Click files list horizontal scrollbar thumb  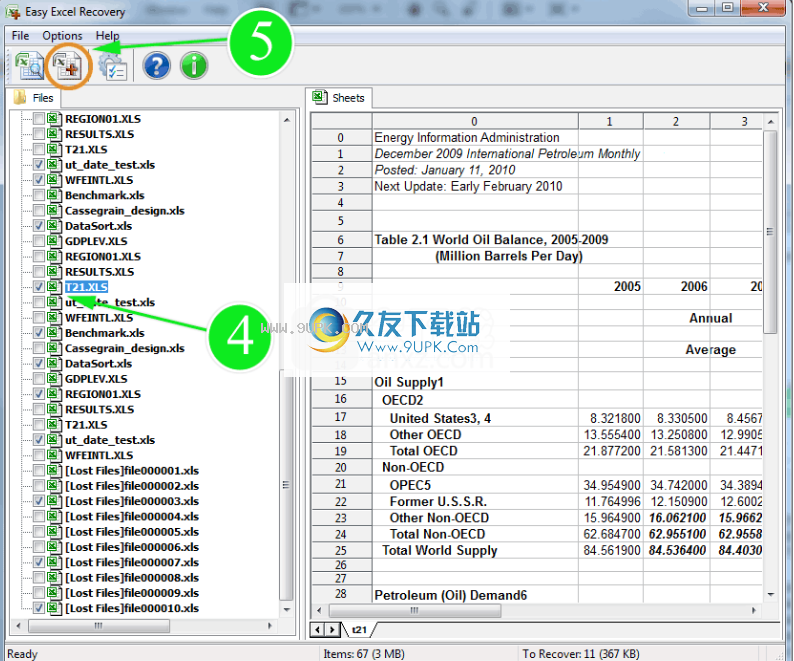99,626
